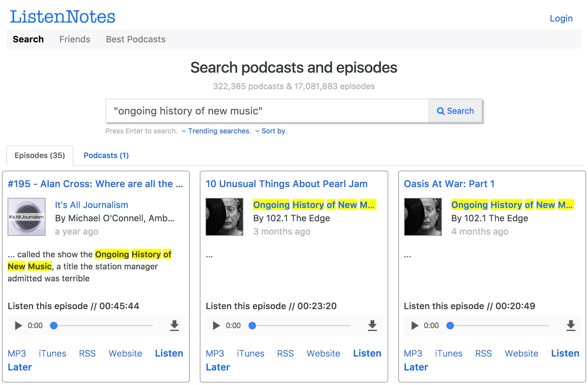The image size is (588, 385).
Task: Click the Search magnifier button
Action: (456, 111)
